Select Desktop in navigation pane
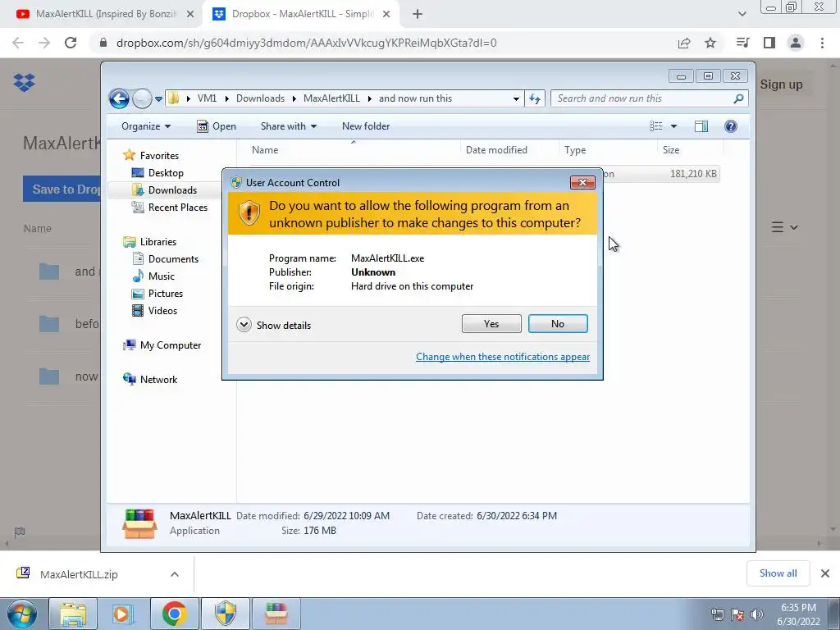 158,173
